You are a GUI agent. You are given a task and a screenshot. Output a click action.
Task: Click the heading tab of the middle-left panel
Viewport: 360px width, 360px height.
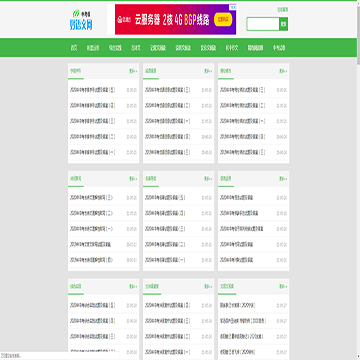pos(76,179)
